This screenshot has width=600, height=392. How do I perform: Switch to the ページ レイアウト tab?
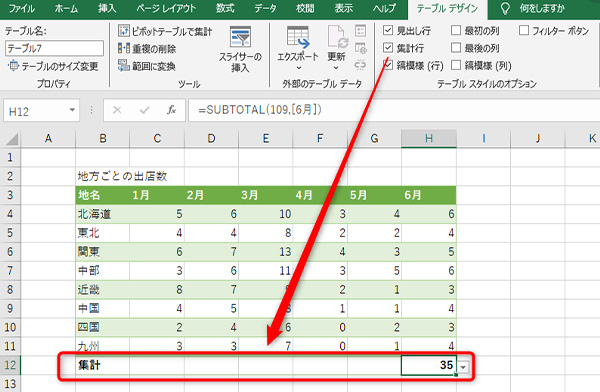coord(166,8)
